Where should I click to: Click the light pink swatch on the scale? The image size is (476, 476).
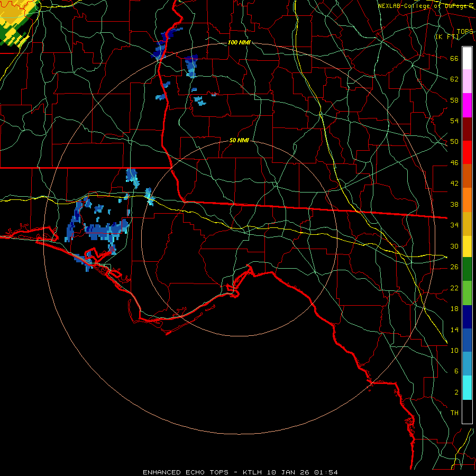pos(467,81)
